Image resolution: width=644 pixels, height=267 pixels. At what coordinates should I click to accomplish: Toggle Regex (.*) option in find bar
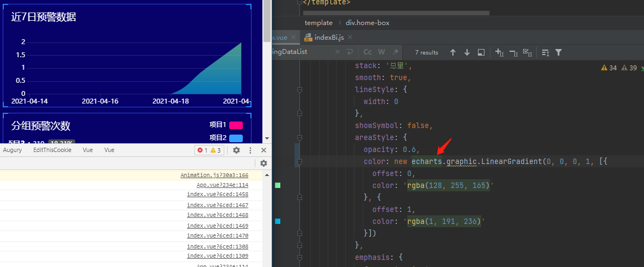pos(396,52)
